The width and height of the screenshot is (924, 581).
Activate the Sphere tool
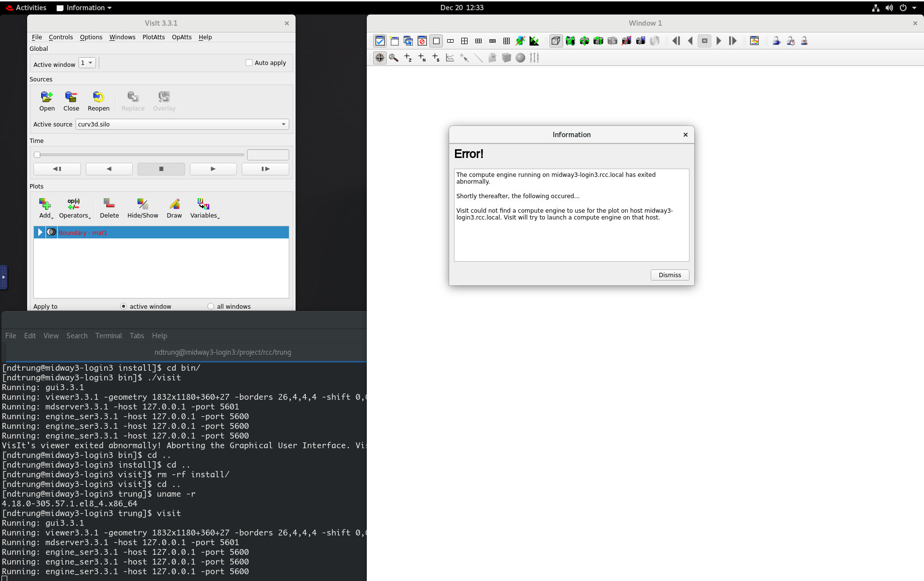coord(520,58)
